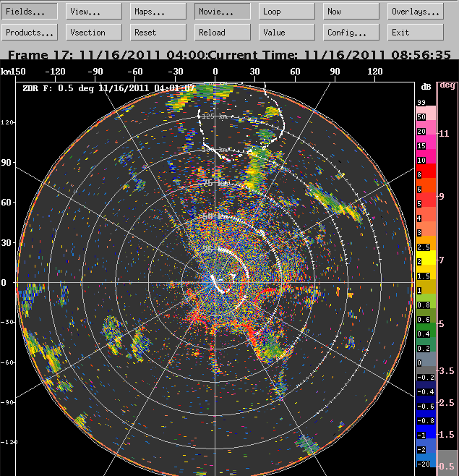
Task: Click the left axis label 90
Action: [x=6, y=163]
